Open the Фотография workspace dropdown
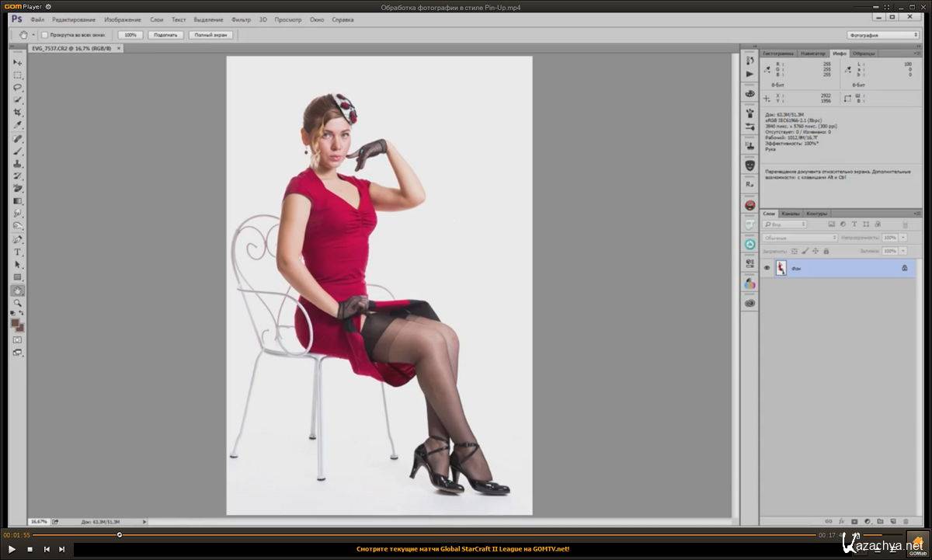Viewport: 932px width, 560px height. (883, 35)
